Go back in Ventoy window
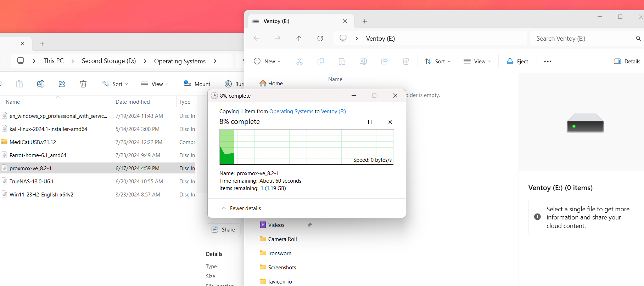Screen dimensions: 644x286 click(257, 38)
